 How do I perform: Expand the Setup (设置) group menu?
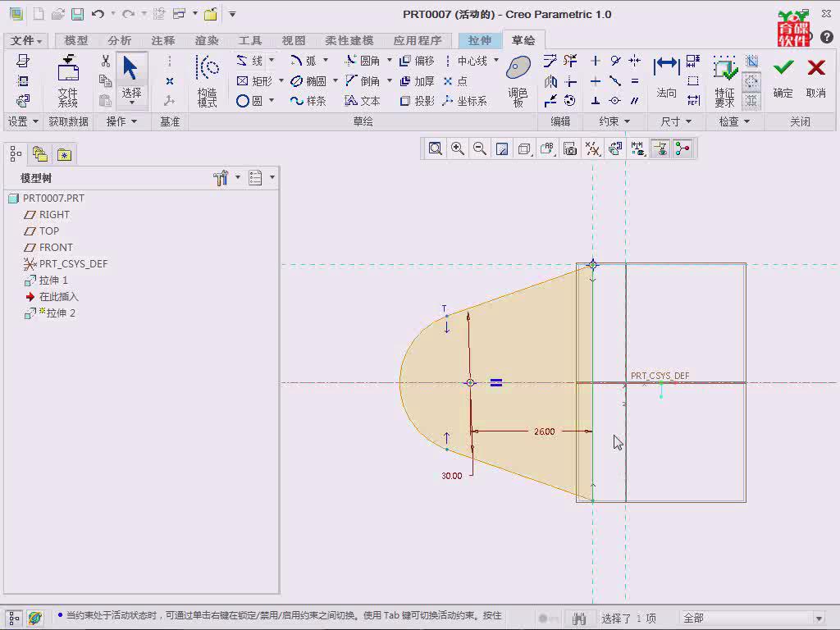pos(23,121)
